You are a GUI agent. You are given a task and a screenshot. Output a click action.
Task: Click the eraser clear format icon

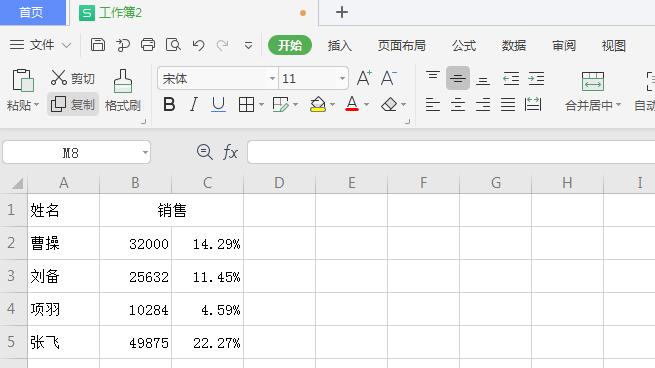389,104
